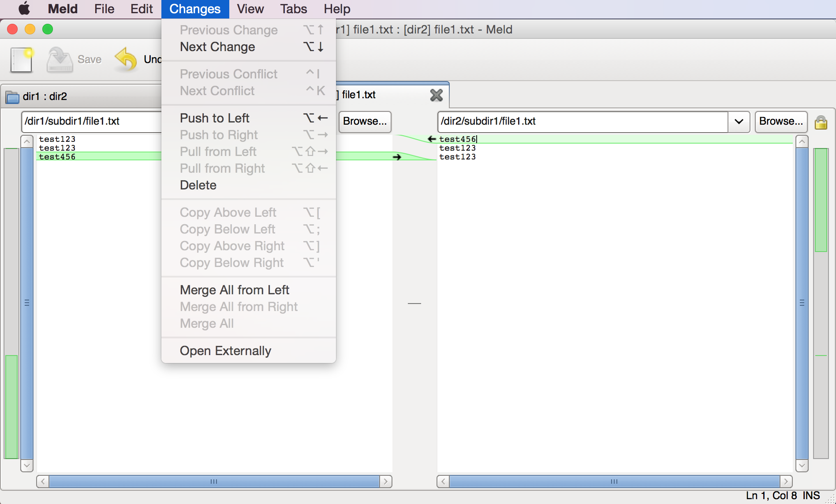This screenshot has height=504, width=836.
Task: Click the new comparison document icon
Action: pyautogui.click(x=22, y=59)
